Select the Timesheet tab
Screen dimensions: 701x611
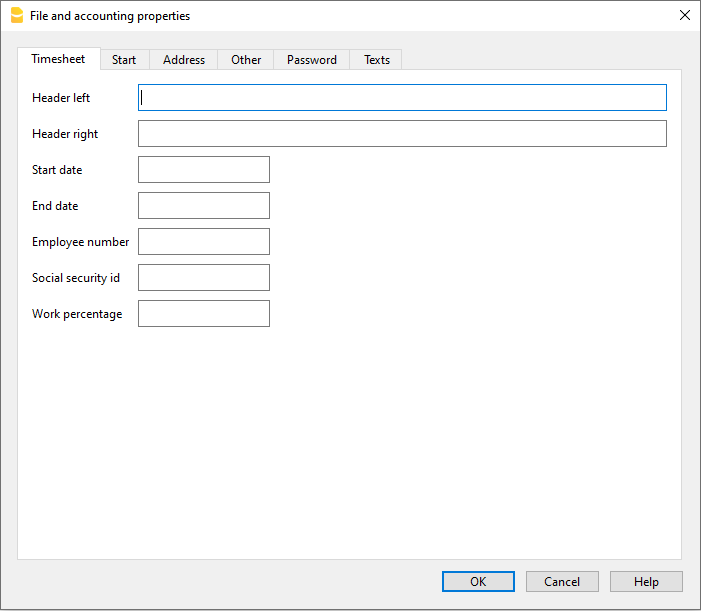(58, 59)
